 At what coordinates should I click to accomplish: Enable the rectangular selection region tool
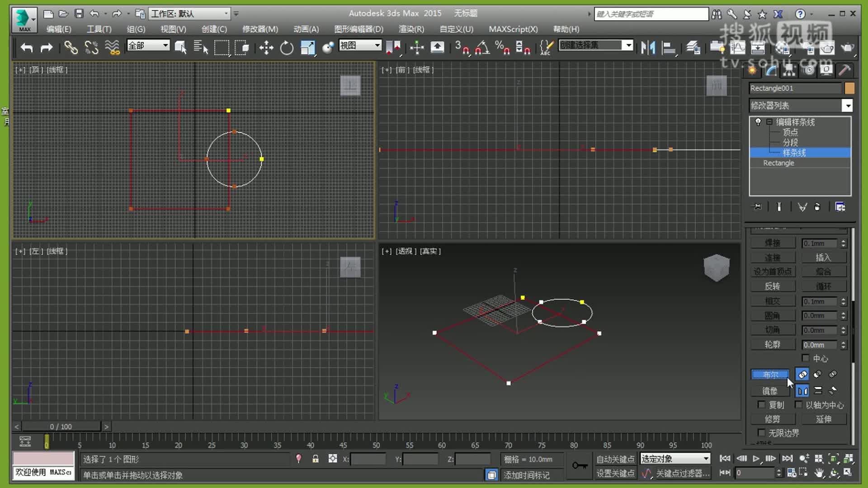point(221,47)
